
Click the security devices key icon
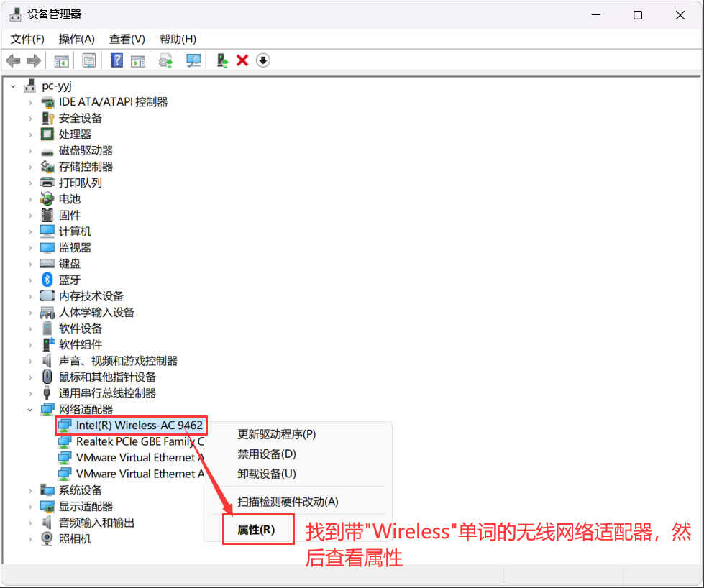(x=47, y=118)
